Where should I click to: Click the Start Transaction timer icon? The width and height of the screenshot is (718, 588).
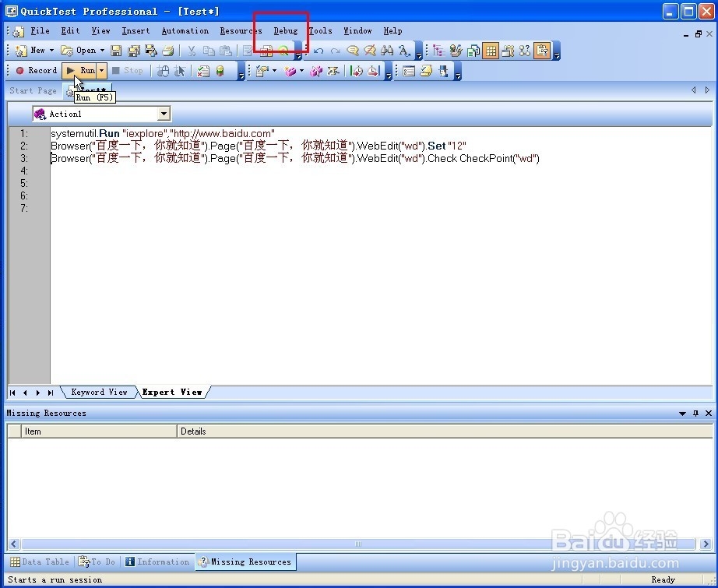click(x=356, y=71)
